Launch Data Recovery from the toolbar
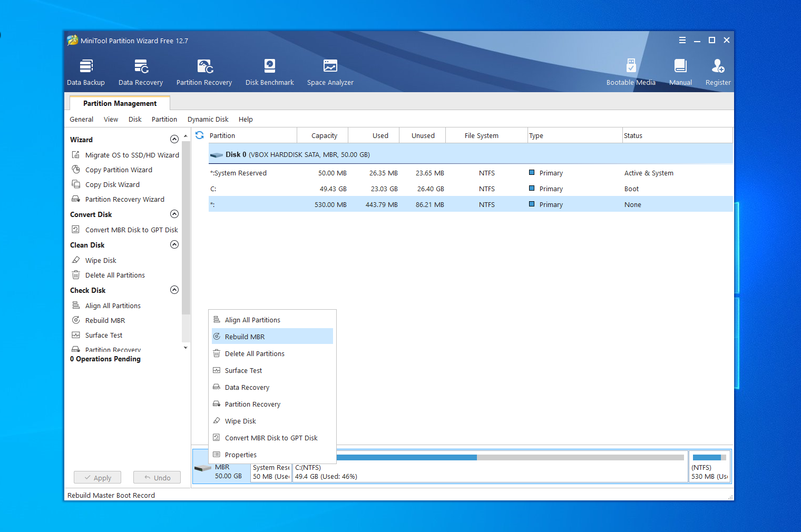The image size is (801, 532). 141,72
